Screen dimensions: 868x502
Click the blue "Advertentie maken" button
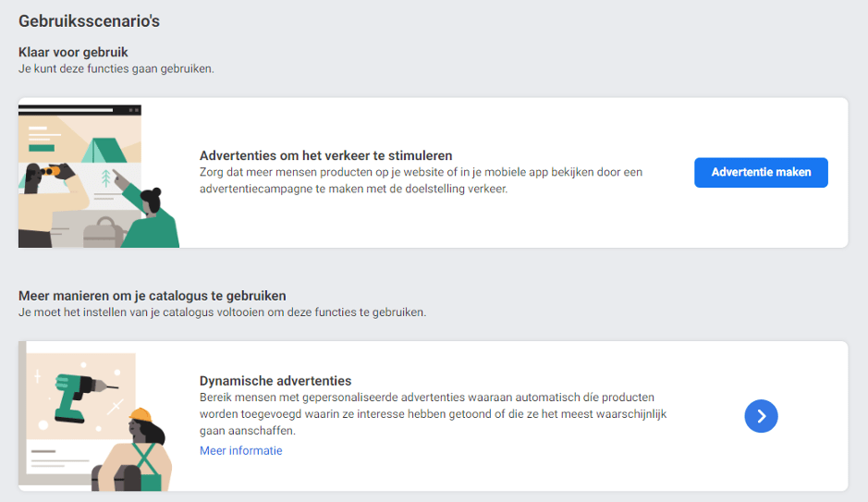[x=761, y=172]
